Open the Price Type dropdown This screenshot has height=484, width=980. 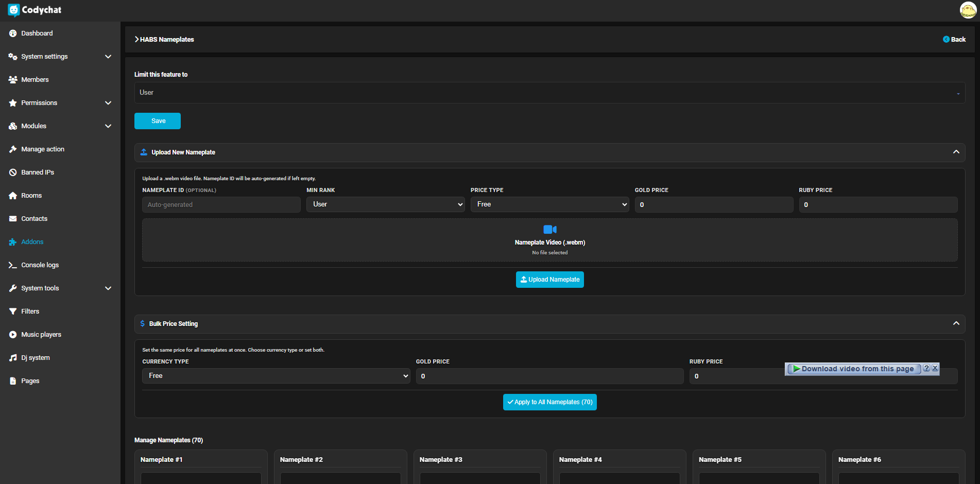(x=549, y=204)
